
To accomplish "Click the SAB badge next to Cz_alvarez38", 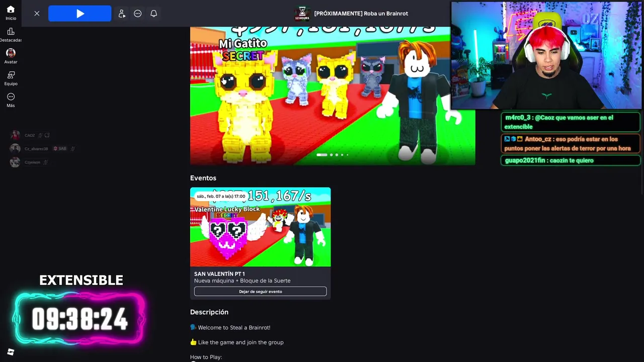I will coord(60,149).
